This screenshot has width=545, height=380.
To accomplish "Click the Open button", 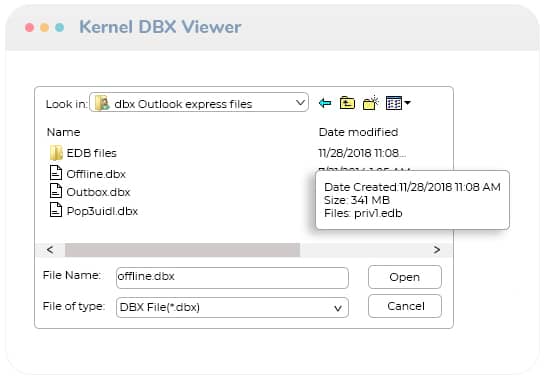I will pos(405,277).
